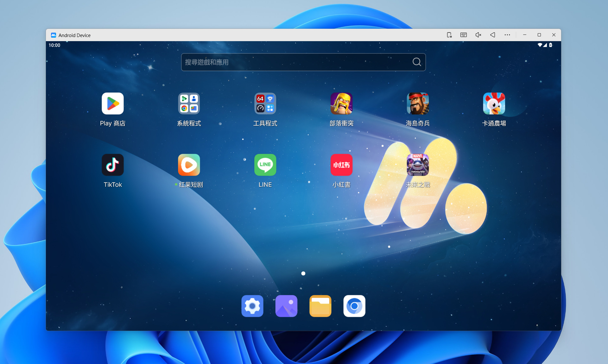Open the 系統程式 folder
608x364 pixels.
pos(189,104)
